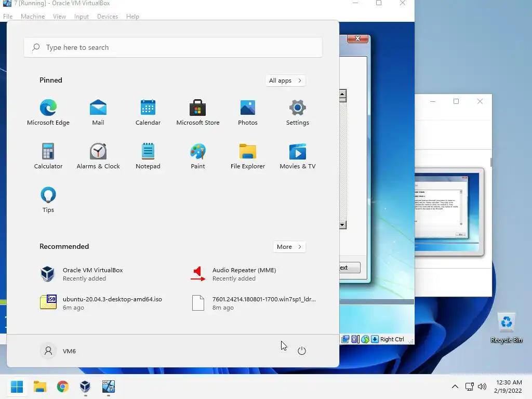The width and height of the screenshot is (532, 399).
Task: Click the Windows Start button on taskbar
Action: [17, 387]
